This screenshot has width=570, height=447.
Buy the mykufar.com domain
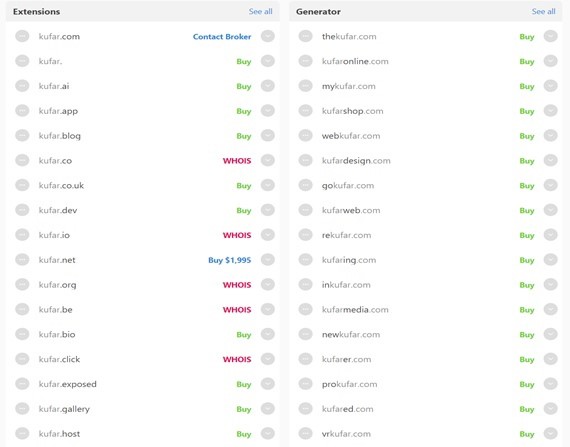527,86
